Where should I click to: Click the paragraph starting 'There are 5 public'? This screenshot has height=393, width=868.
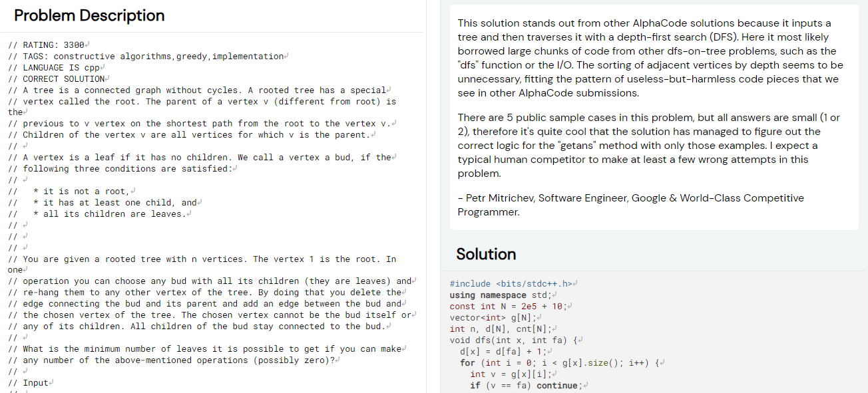point(649,146)
